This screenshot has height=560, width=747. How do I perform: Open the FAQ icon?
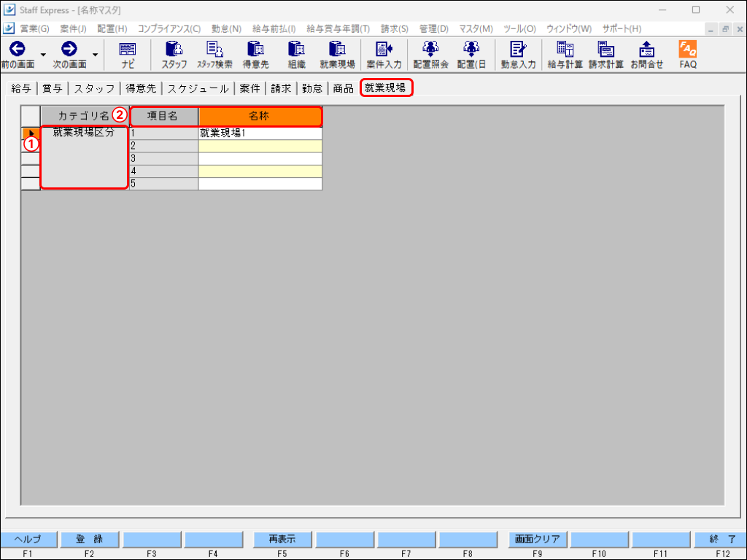click(688, 55)
